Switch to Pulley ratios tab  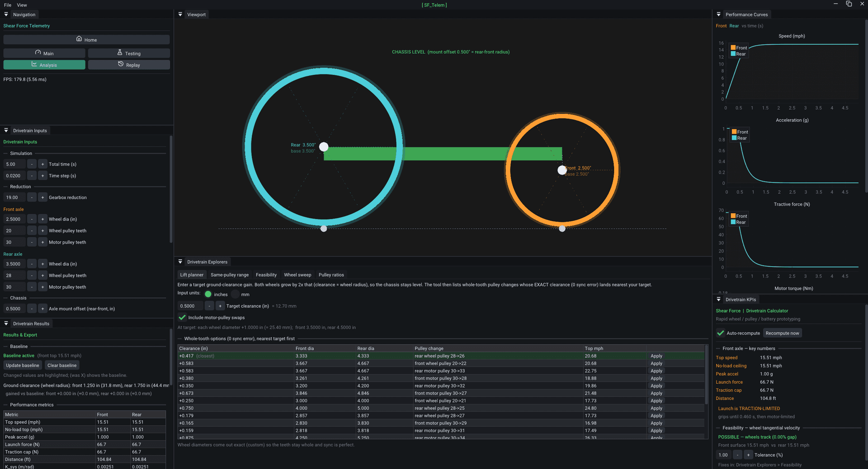331,275
